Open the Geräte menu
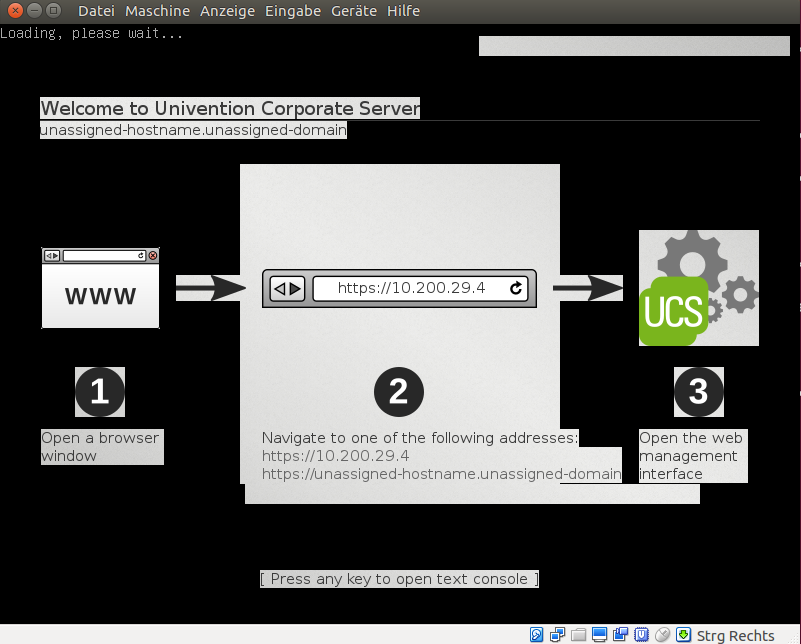This screenshot has width=801, height=644. pyautogui.click(x=354, y=11)
